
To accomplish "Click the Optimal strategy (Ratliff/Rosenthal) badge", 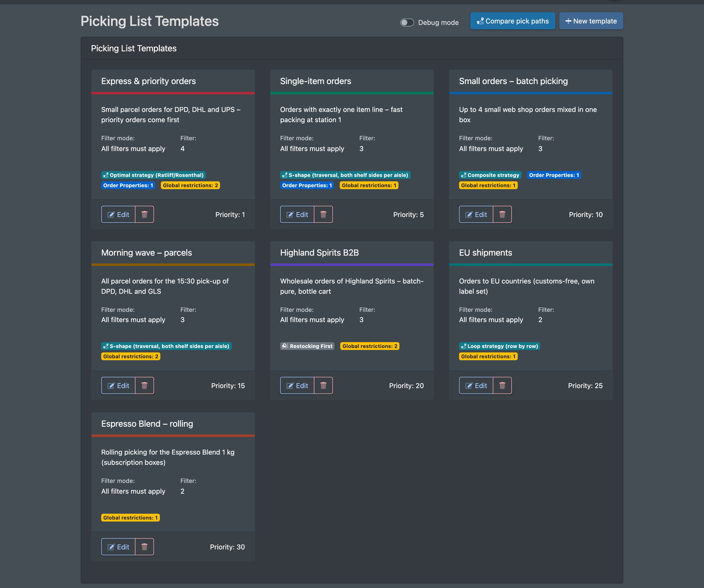I will tap(153, 175).
